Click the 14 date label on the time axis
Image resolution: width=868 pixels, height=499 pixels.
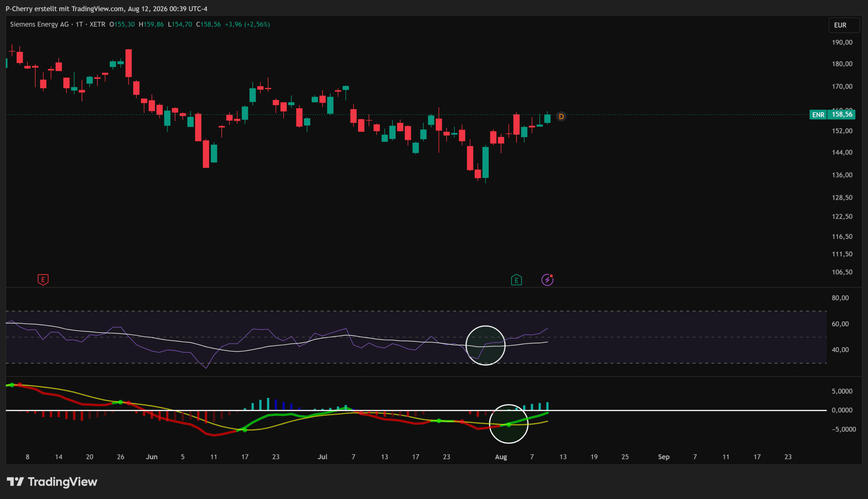[x=59, y=457]
